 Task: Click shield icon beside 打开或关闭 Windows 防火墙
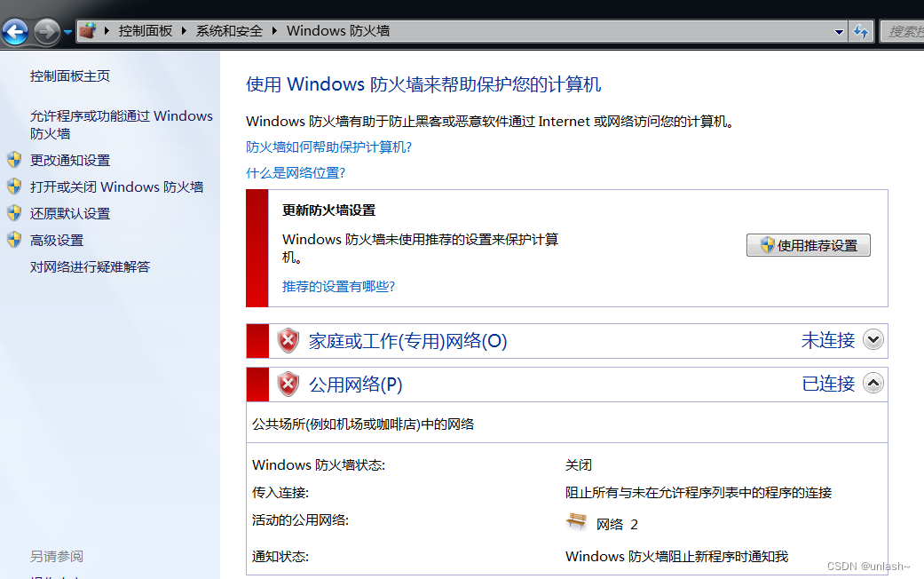coord(15,186)
